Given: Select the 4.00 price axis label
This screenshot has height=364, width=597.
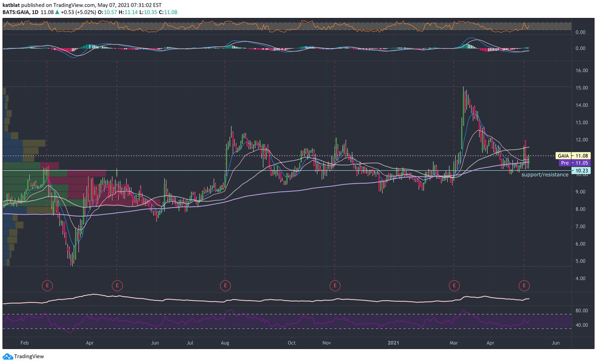Looking at the screenshot, I should point(580,279).
